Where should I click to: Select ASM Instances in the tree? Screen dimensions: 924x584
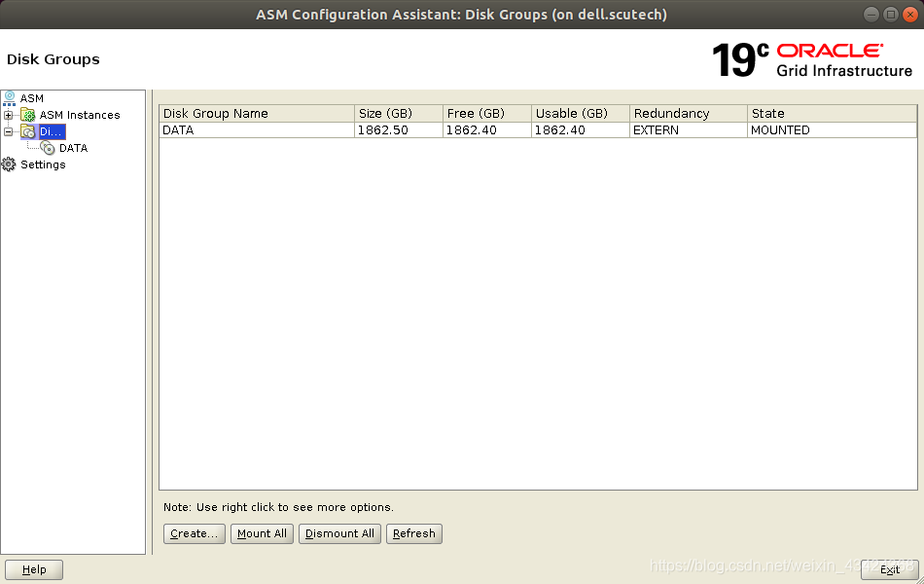[x=80, y=115]
